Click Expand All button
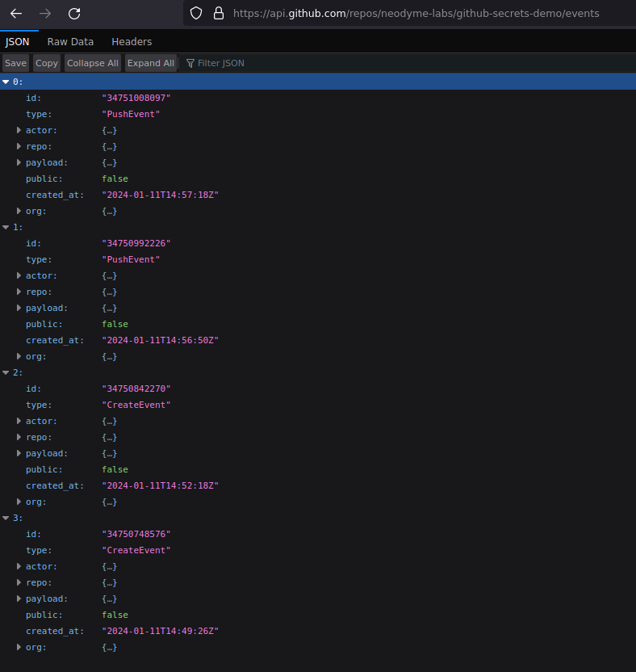 coord(150,63)
